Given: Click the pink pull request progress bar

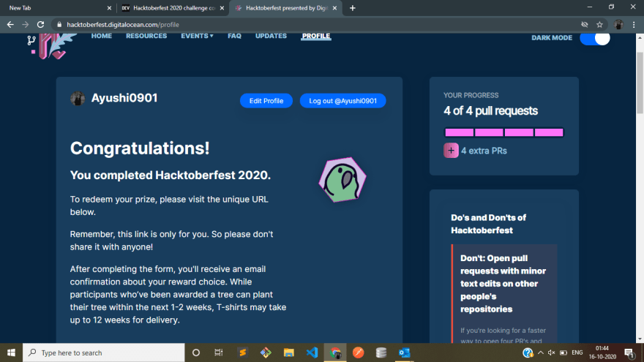Looking at the screenshot, I should point(504,132).
